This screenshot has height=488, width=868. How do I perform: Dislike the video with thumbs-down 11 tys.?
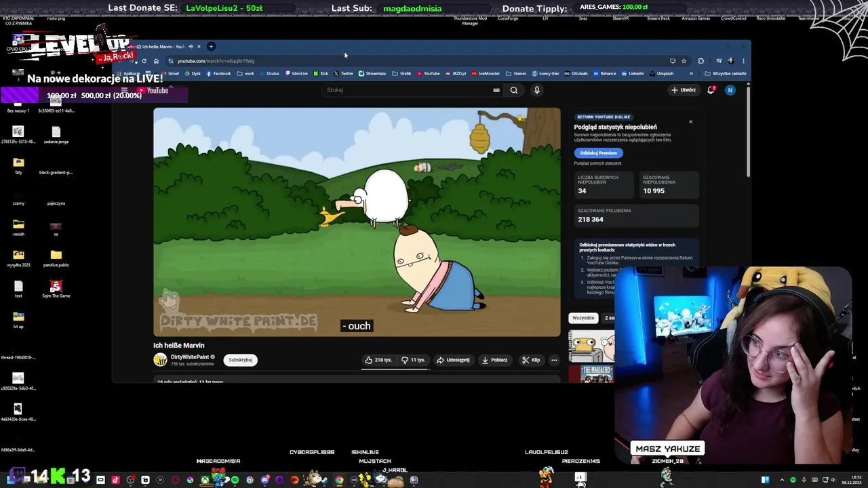pos(413,360)
